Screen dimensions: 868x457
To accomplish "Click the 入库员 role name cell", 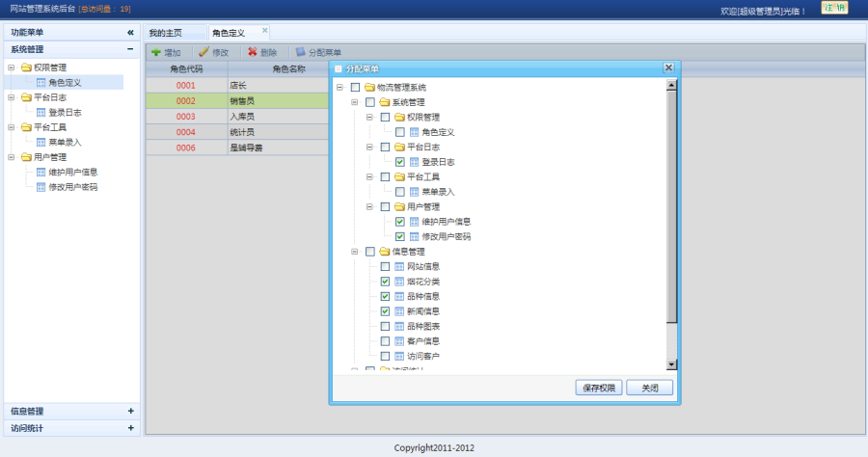I will click(x=279, y=117).
